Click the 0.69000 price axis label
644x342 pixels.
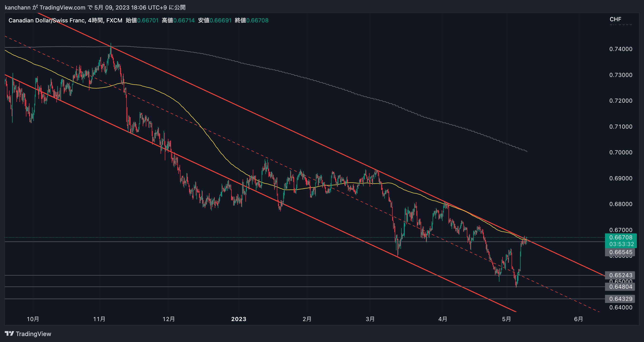621,178
